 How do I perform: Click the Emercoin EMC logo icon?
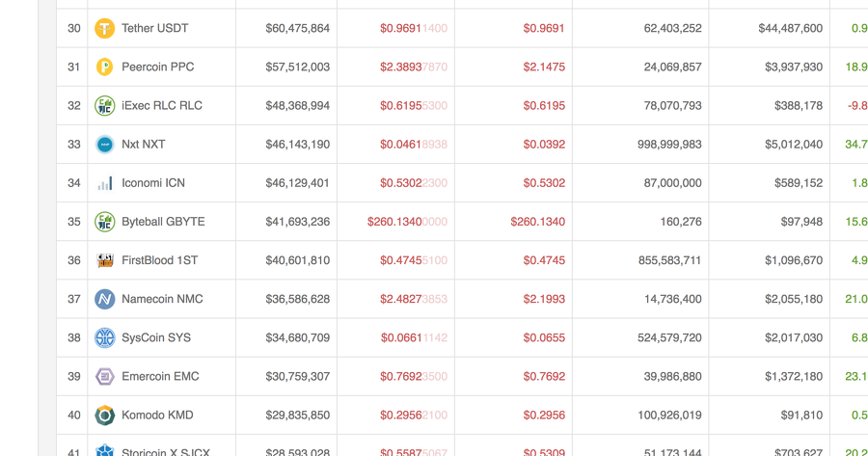click(104, 377)
